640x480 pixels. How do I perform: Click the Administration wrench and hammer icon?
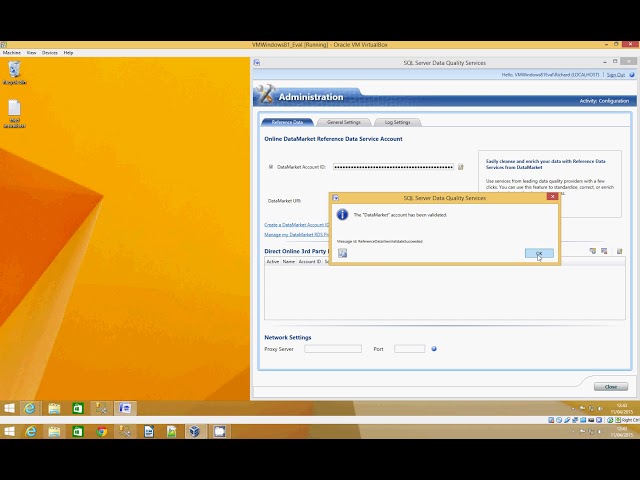point(266,94)
